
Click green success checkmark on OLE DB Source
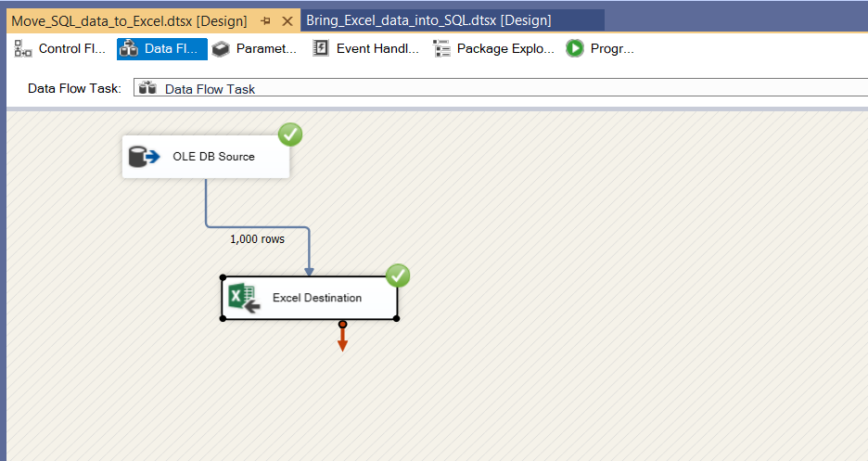point(290,134)
